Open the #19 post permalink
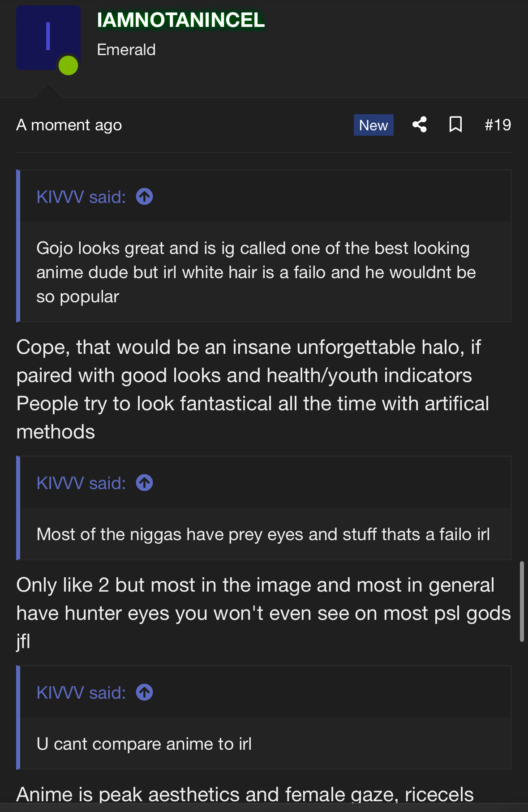The image size is (528, 812). (498, 125)
